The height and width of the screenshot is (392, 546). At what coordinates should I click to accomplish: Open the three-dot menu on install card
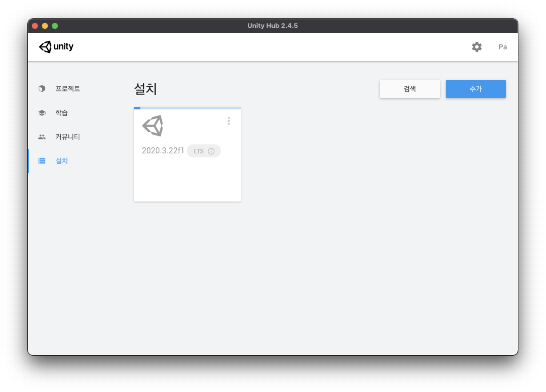coord(229,121)
